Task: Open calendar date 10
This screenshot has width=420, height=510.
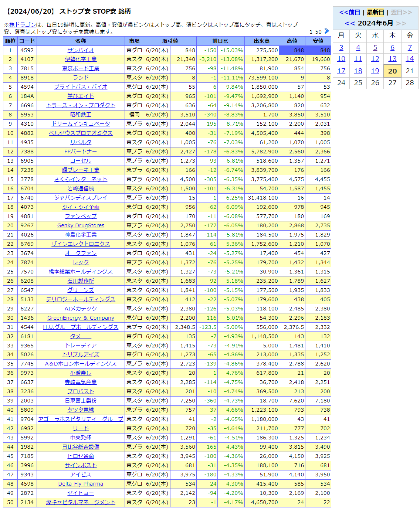Action: [x=341, y=59]
